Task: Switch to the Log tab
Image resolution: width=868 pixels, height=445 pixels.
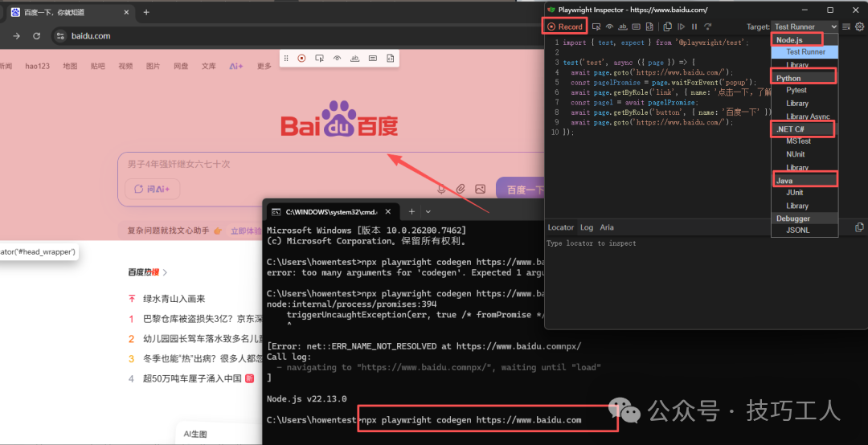Action: (586, 227)
